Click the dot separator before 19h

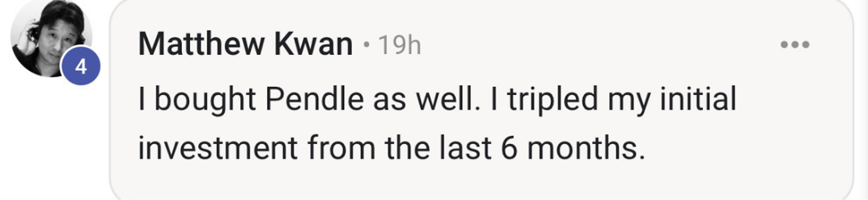(366, 44)
